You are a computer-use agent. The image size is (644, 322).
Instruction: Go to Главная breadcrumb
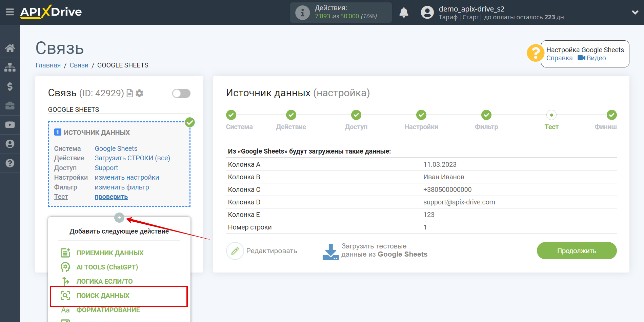48,65
